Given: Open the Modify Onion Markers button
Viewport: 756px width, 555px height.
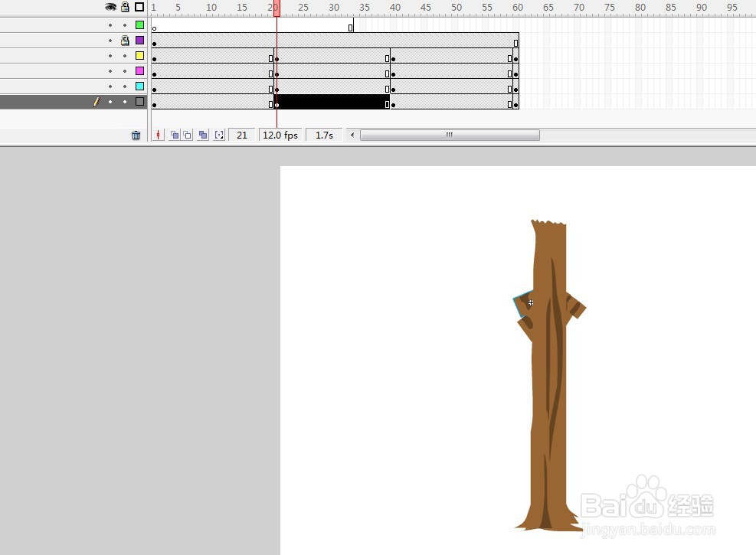Looking at the screenshot, I should click(219, 135).
